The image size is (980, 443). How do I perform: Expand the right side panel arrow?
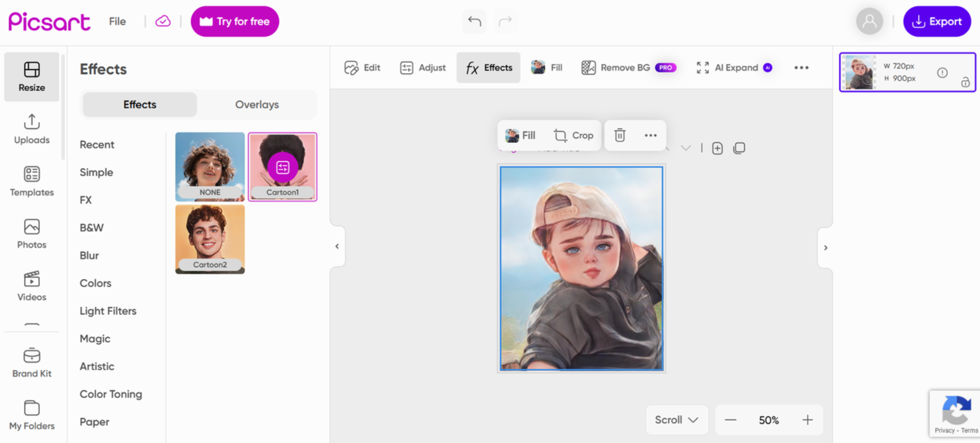pyautogui.click(x=825, y=248)
